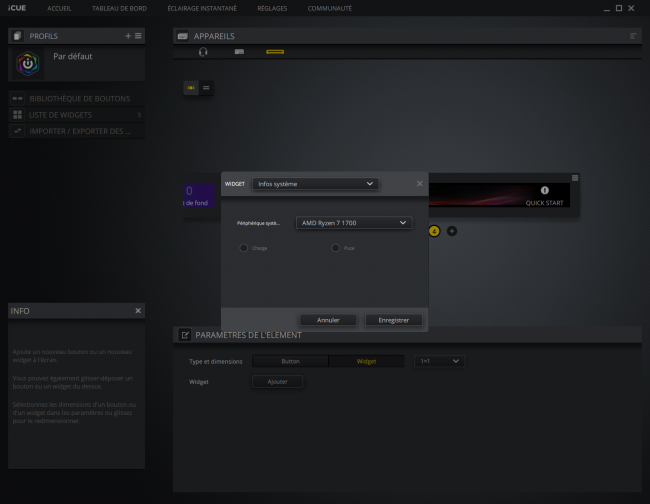This screenshot has width=650, height=504.
Task: Select the keyboard device icon
Action: coord(239,51)
